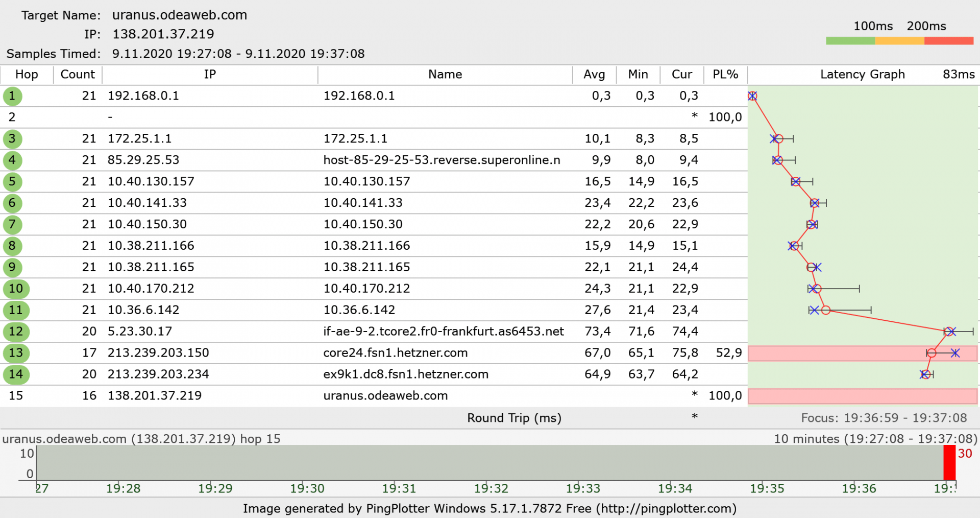Click the Samples Timed date range
The image size is (980, 518).
238,54
